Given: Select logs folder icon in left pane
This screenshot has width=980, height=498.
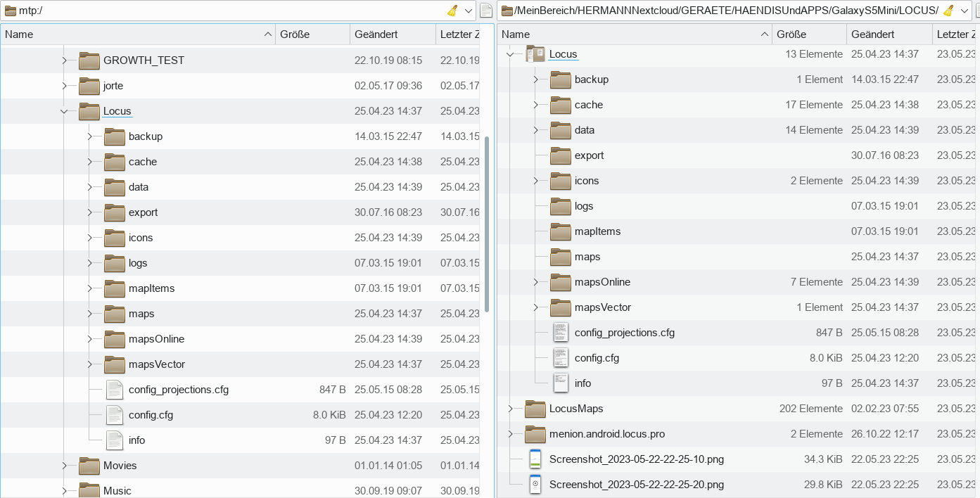Looking at the screenshot, I should (115, 263).
